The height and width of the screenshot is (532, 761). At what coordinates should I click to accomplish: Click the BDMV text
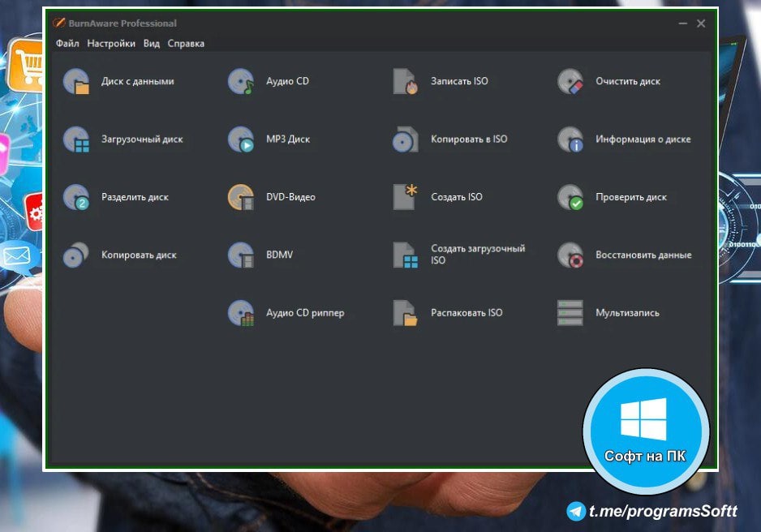pyautogui.click(x=280, y=255)
